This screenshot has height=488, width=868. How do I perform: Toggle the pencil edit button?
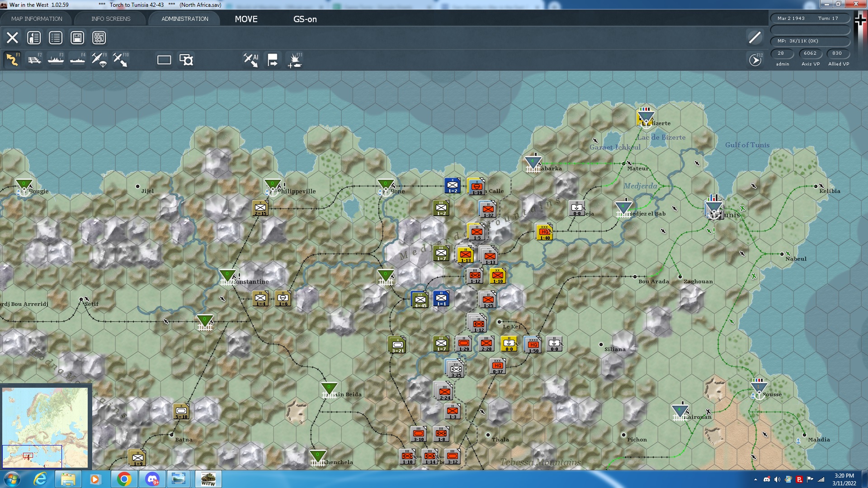tap(755, 38)
